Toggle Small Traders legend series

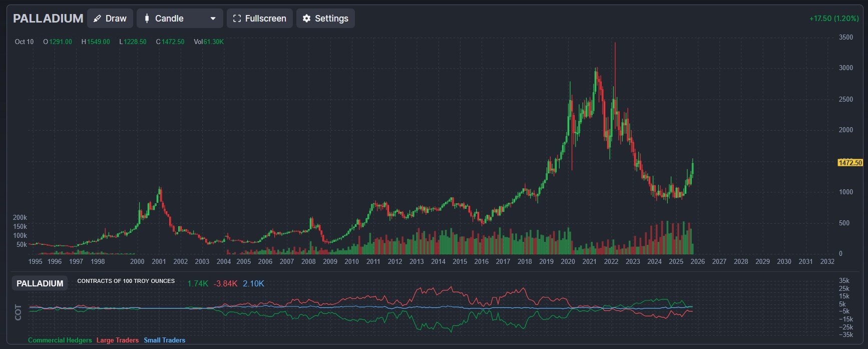coord(164,340)
